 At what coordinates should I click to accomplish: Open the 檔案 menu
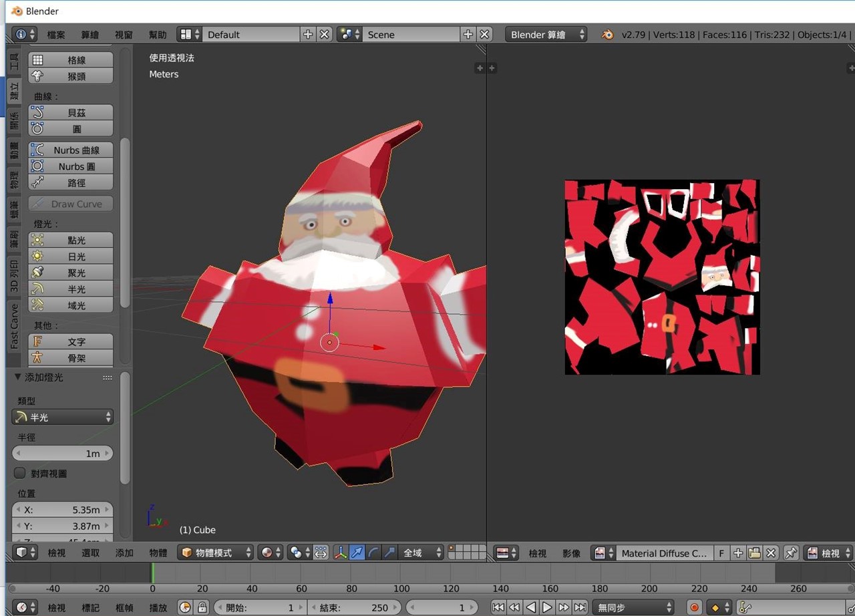(x=56, y=35)
